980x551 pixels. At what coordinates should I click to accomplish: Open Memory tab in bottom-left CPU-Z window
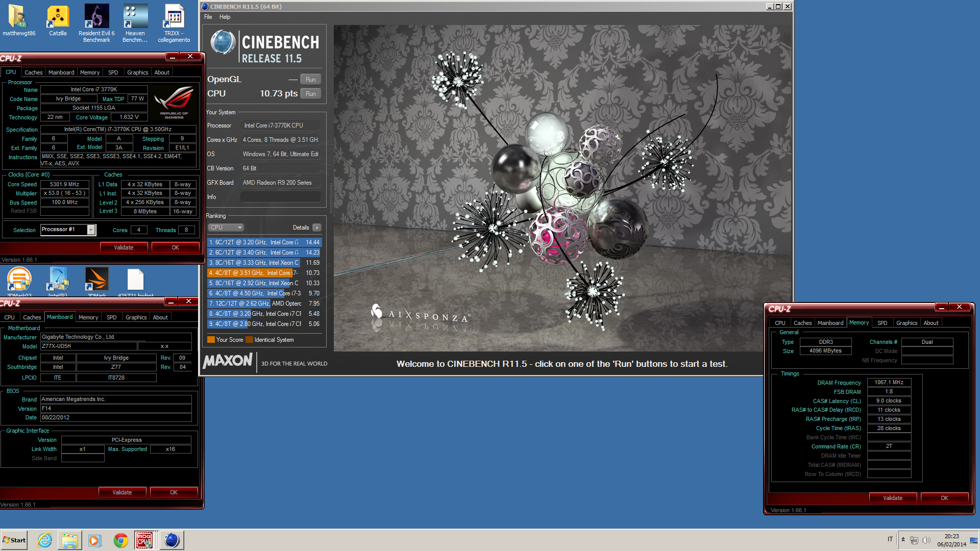tap(88, 317)
